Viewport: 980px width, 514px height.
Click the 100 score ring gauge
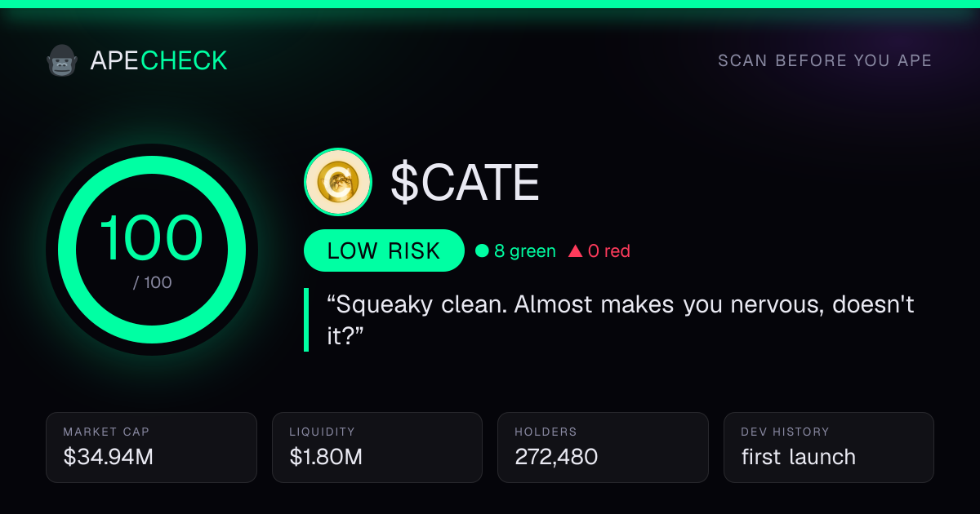[152, 250]
